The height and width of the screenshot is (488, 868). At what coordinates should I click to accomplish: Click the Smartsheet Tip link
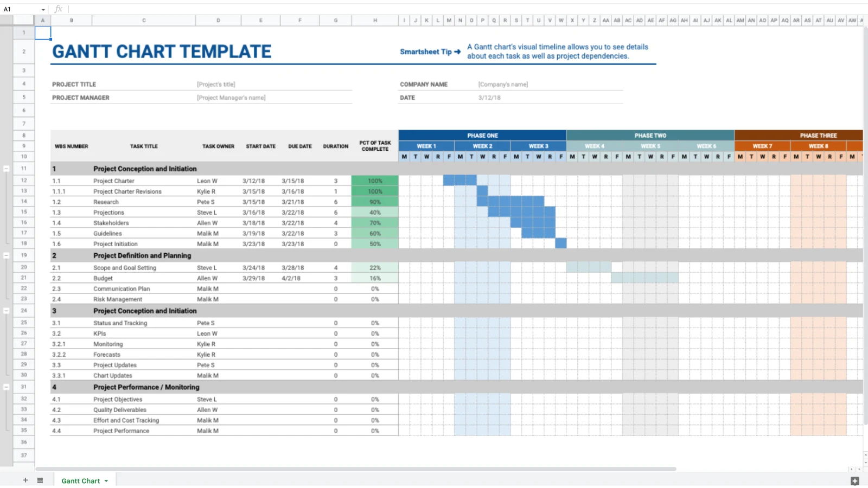pyautogui.click(x=430, y=52)
